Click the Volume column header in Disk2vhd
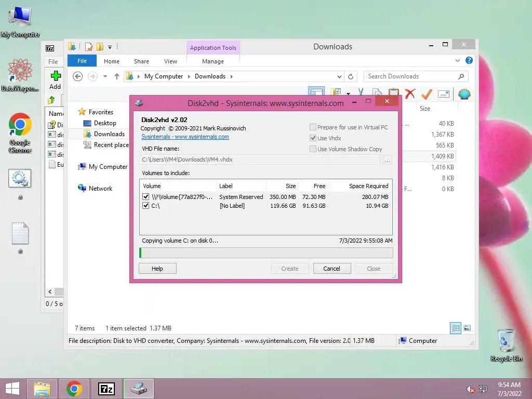This screenshot has height=399, width=532. point(178,186)
